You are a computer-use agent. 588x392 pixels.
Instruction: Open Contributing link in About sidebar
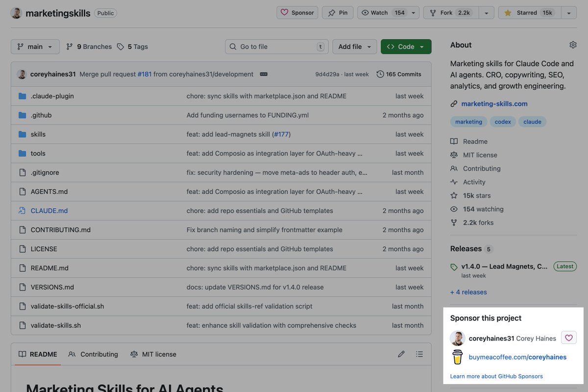(x=475, y=168)
